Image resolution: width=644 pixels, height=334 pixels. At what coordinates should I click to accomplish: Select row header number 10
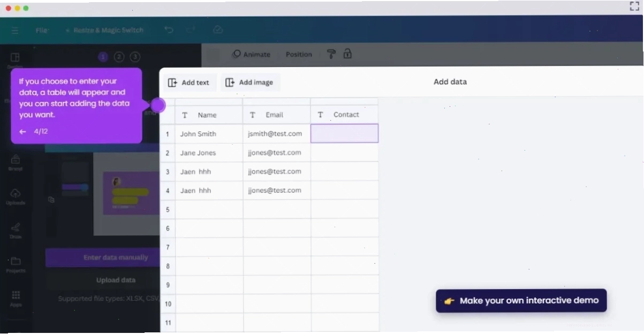click(x=168, y=304)
